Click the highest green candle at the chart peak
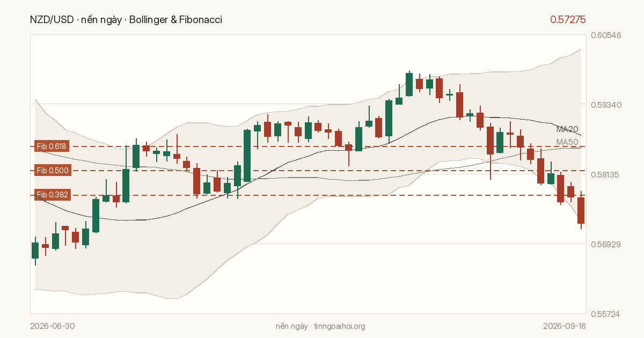 click(409, 83)
